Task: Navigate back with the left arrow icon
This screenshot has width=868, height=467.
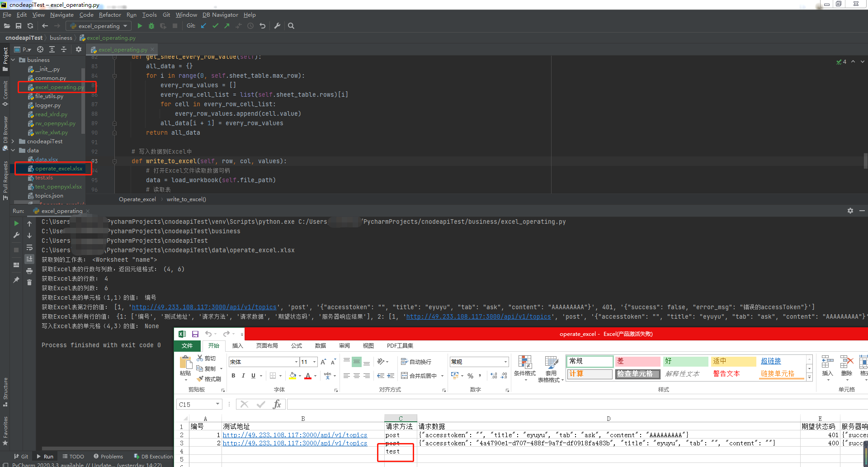Action: 45,26
